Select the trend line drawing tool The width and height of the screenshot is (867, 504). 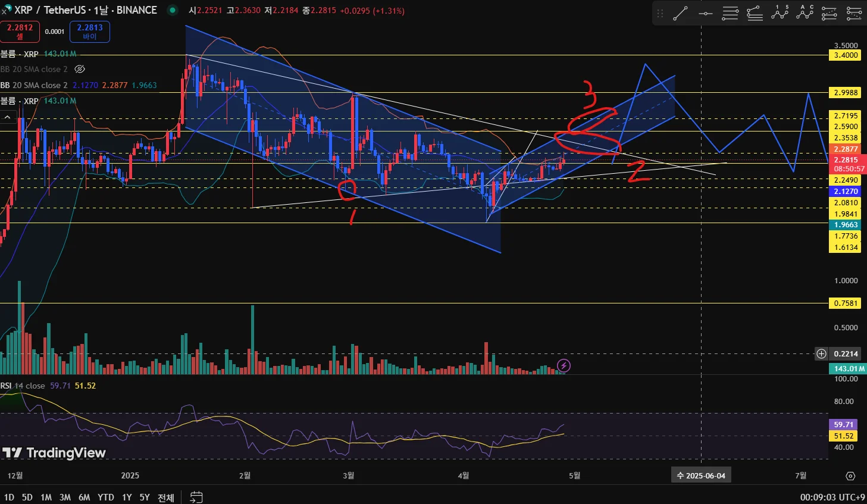pos(680,13)
